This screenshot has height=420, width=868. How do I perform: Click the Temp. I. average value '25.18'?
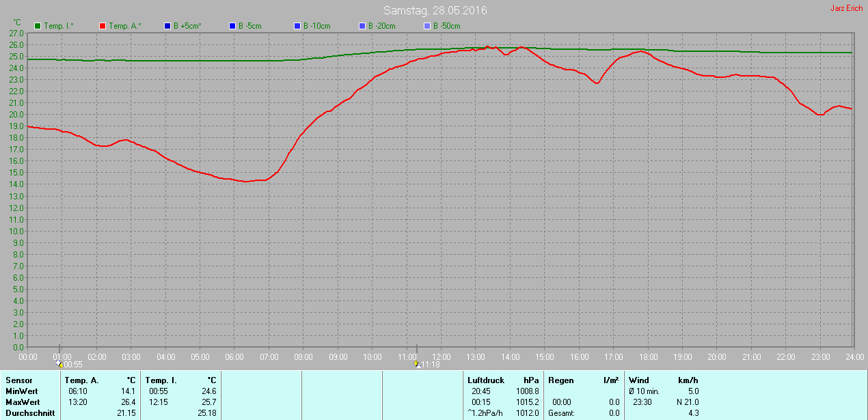coord(207,413)
